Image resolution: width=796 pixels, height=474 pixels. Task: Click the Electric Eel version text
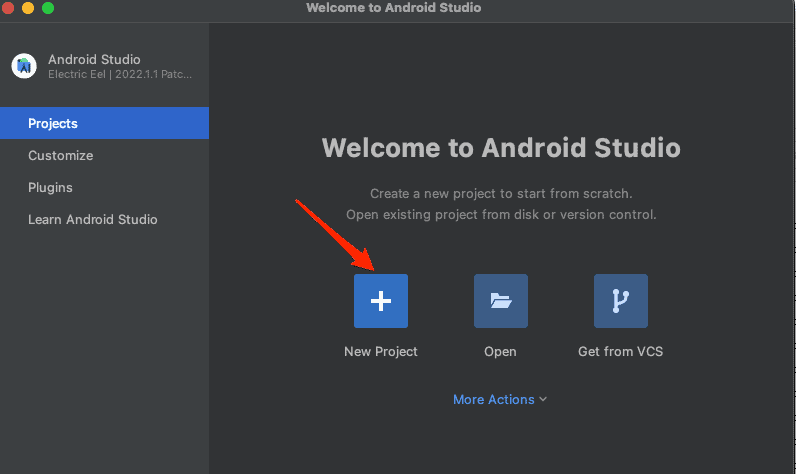pos(120,75)
